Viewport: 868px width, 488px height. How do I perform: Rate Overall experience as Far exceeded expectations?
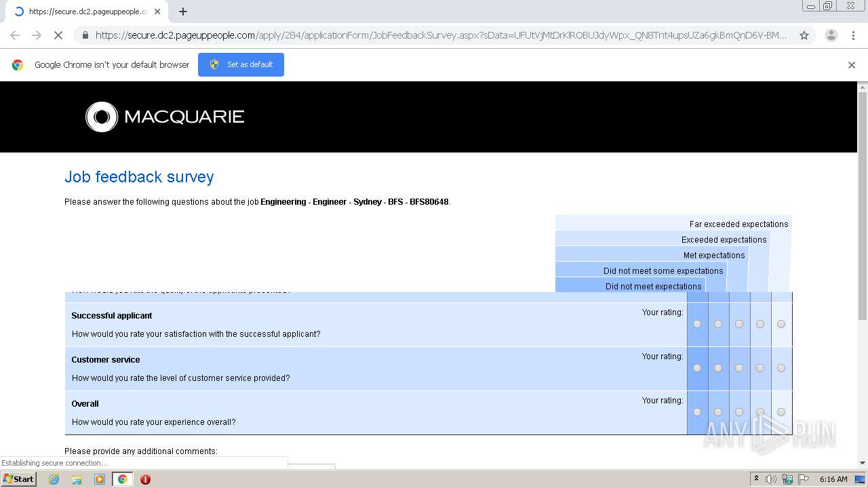(781, 412)
